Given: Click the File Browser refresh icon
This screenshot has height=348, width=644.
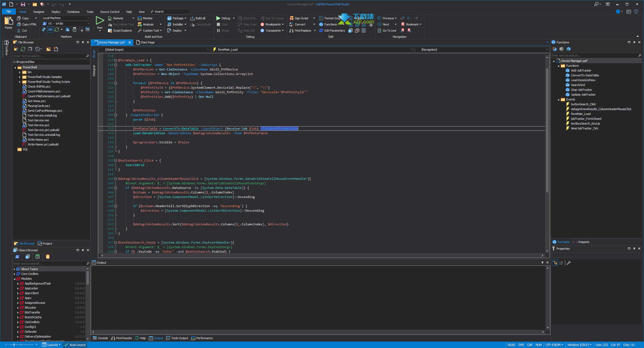Looking at the screenshot, I should [23, 49].
